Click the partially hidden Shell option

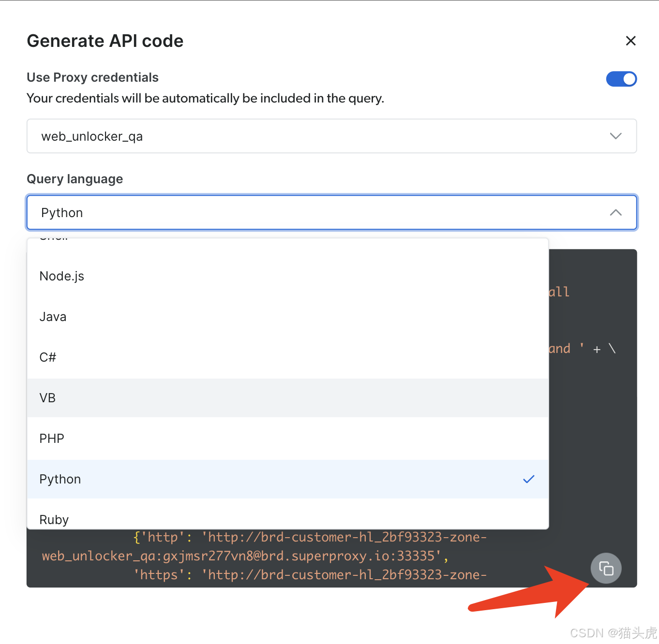(x=54, y=239)
